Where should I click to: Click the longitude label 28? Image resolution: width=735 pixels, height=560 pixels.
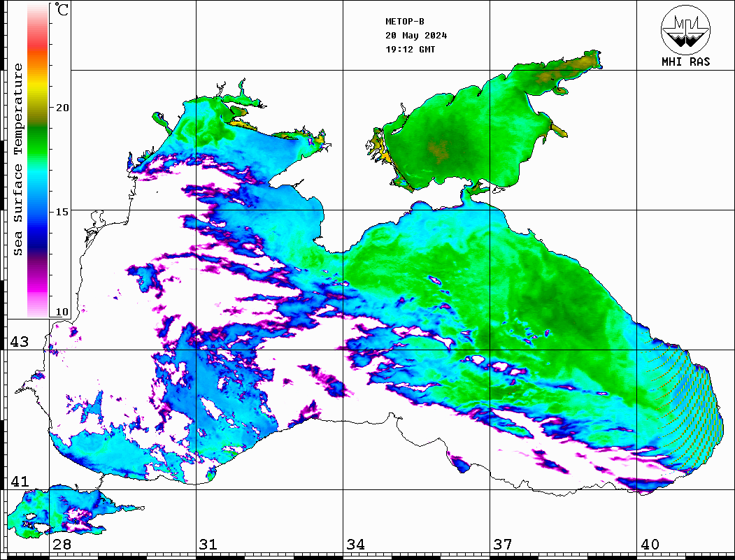pos(62,545)
